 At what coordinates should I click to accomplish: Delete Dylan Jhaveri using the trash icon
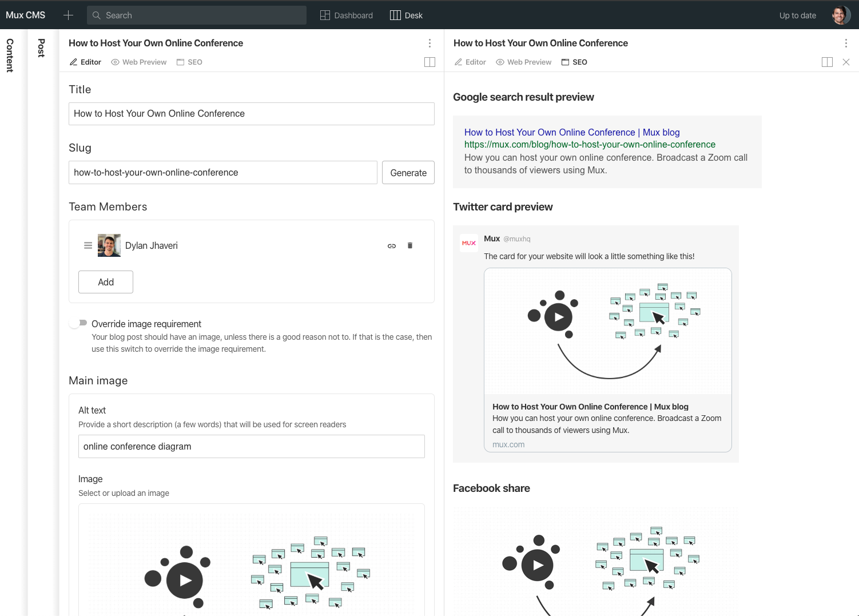click(409, 245)
